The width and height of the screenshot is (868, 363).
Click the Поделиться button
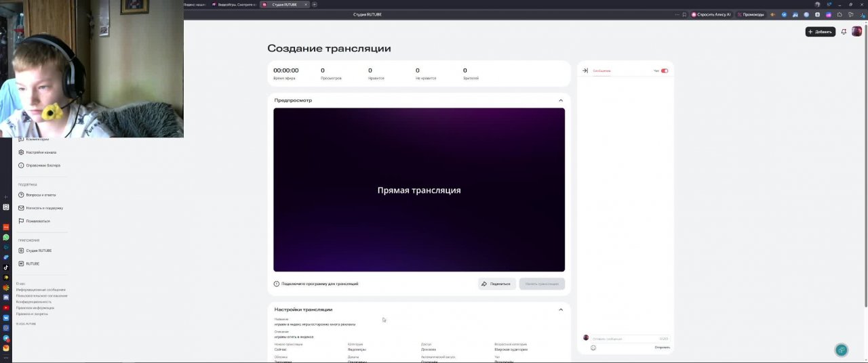[496, 284]
